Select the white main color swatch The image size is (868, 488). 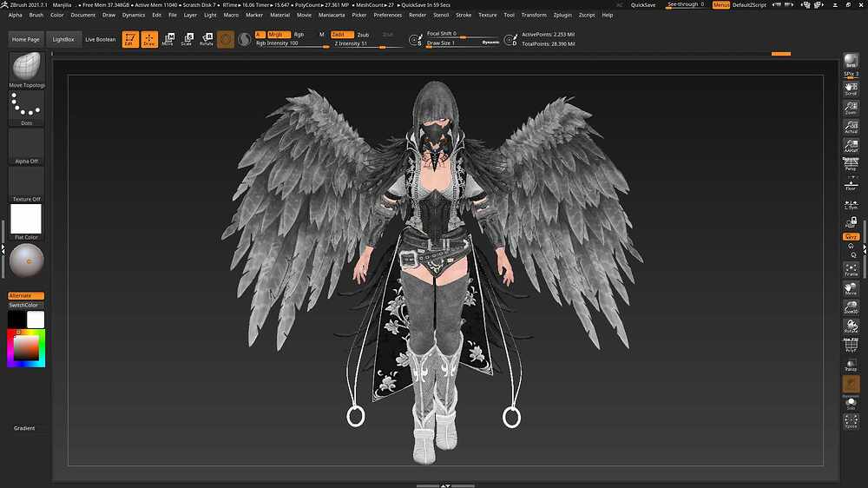[36, 320]
